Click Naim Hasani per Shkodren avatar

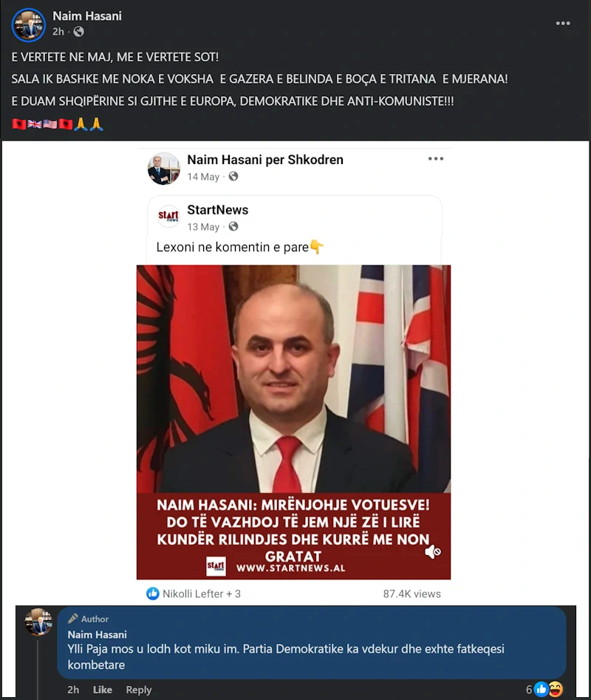click(x=164, y=169)
